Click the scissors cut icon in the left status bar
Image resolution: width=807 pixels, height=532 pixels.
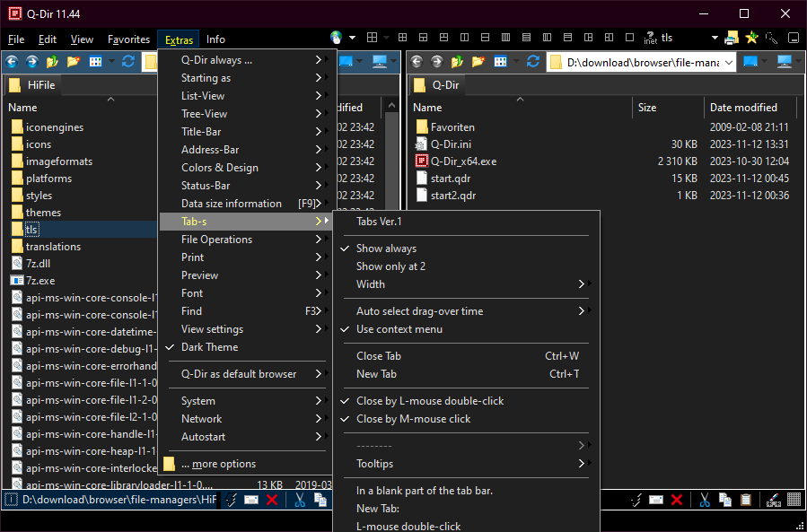point(300,500)
